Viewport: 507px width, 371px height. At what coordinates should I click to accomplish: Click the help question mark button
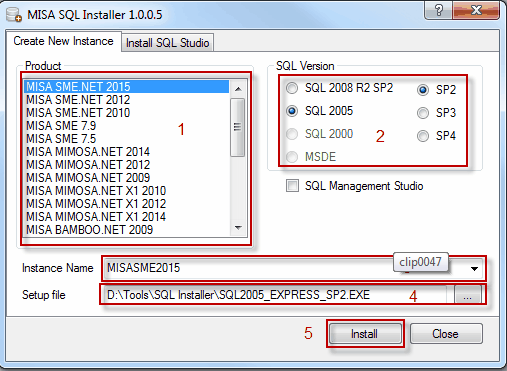[439, 11]
